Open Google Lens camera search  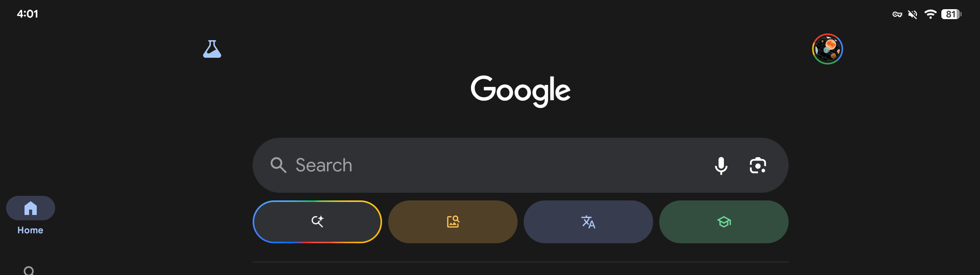coord(758,165)
